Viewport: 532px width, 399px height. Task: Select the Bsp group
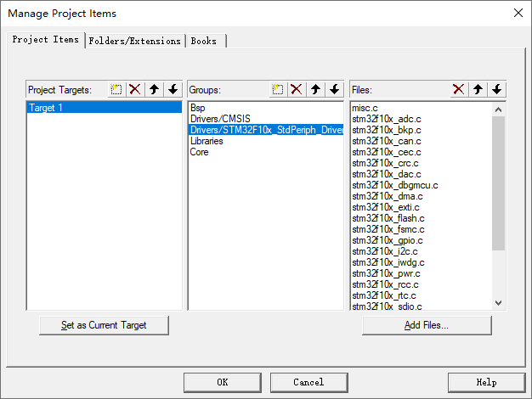point(266,108)
